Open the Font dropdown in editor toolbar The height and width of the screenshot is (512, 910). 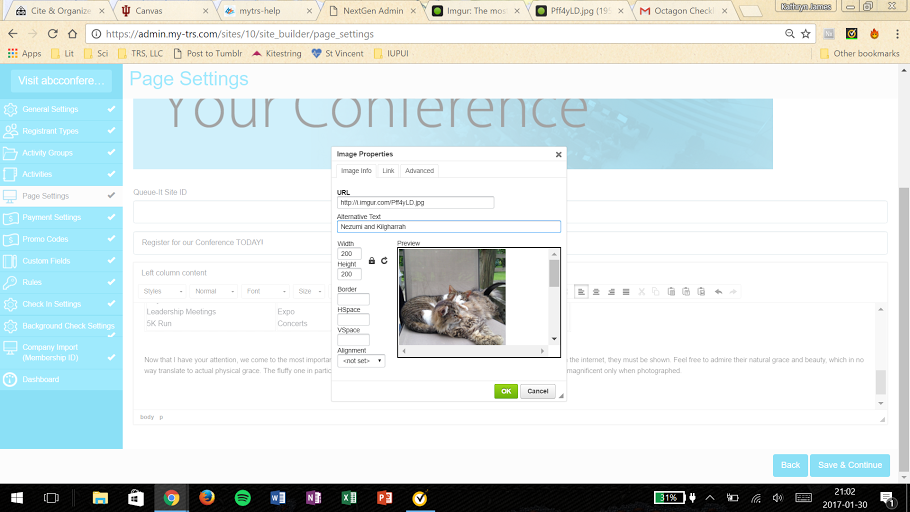[266, 291]
